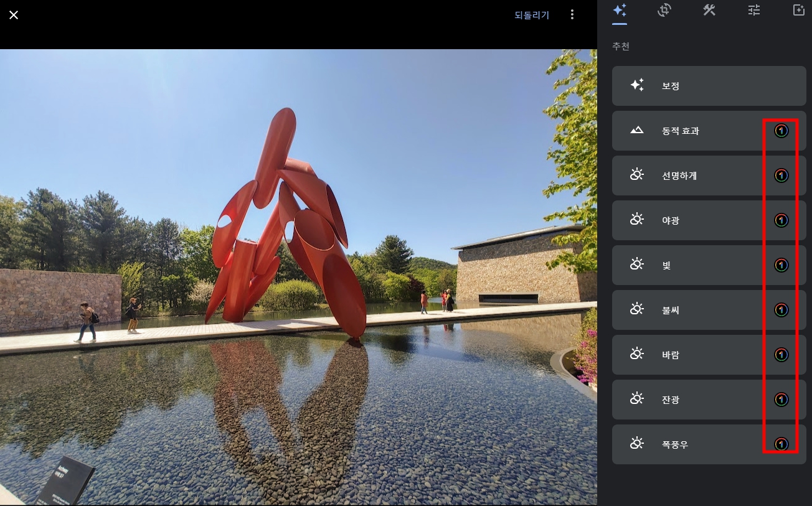Screen dimensions: 812x506
Task: Click the sparkle icon beside 보정
Action: click(636, 85)
